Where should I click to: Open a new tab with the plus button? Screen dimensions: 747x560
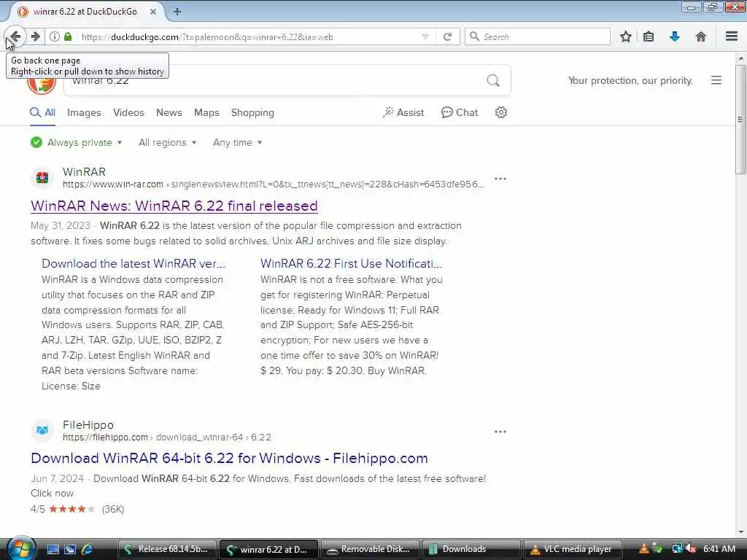click(177, 12)
